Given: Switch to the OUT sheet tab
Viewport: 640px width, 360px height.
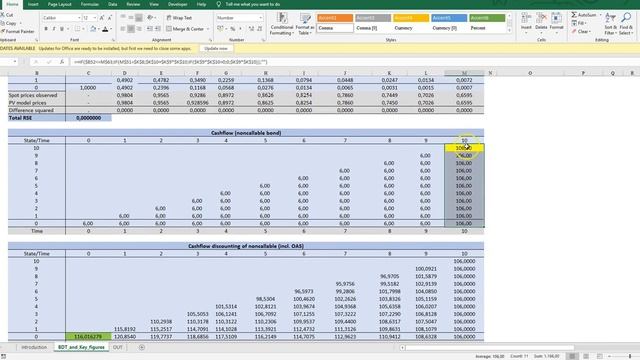Looking at the screenshot, I should [118, 347].
